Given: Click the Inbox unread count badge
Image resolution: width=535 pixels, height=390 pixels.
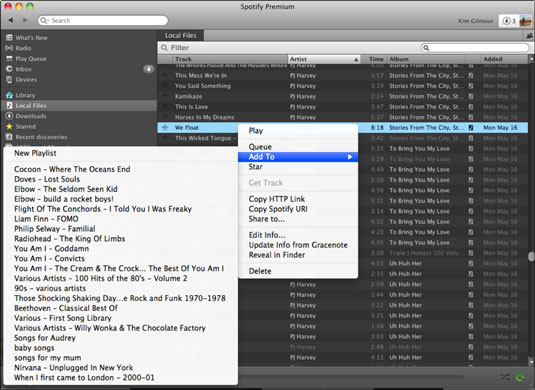Looking at the screenshot, I should tap(148, 69).
